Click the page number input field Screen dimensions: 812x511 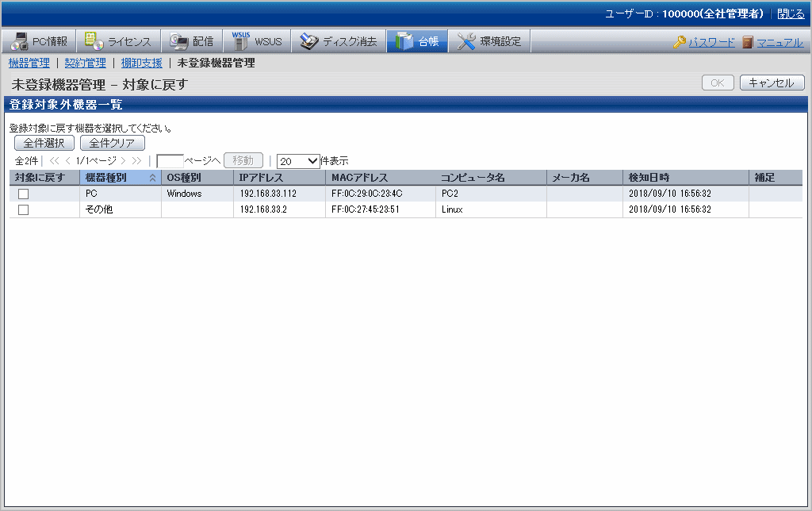point(170,160)
